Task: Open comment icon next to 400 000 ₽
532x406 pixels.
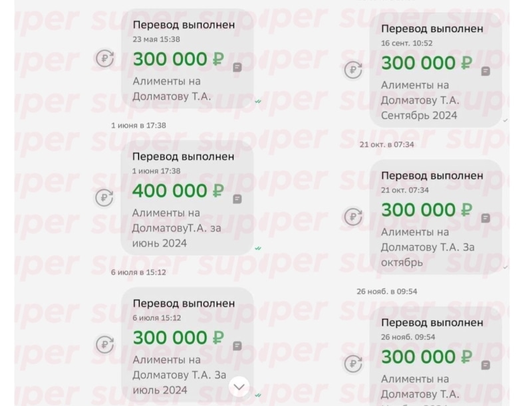Action: (237, 199)
